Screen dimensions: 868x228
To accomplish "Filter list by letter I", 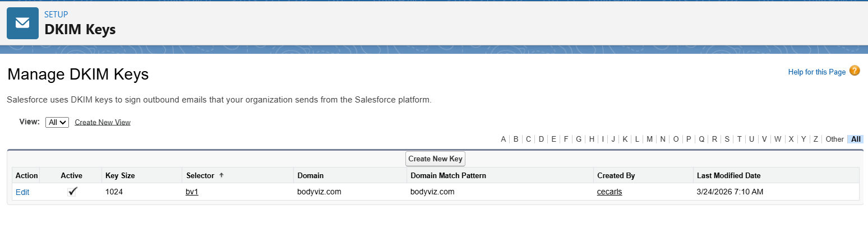I will [603, 139].
